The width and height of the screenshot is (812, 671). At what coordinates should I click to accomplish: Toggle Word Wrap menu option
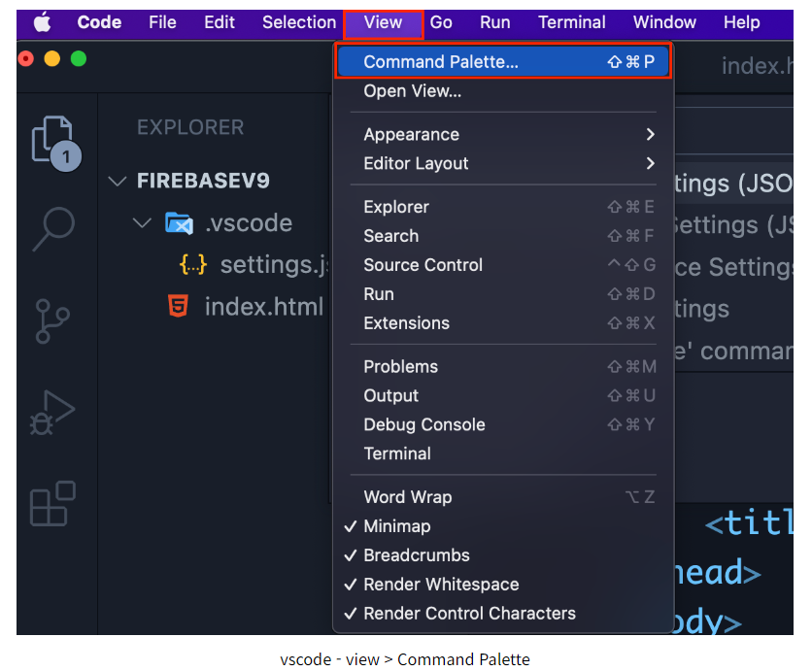pyautogui.click(x=503, y=497)
